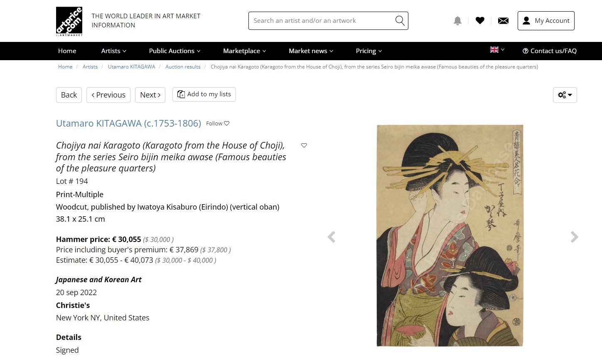Favorite this artwork via heart beside title

click(x=304, y=145)
